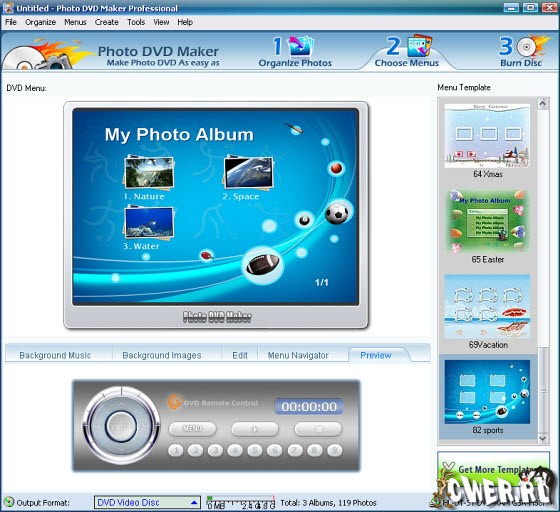Click the left arrow on remote dial
Screen dimensions: 560x512
pos(99,427)
